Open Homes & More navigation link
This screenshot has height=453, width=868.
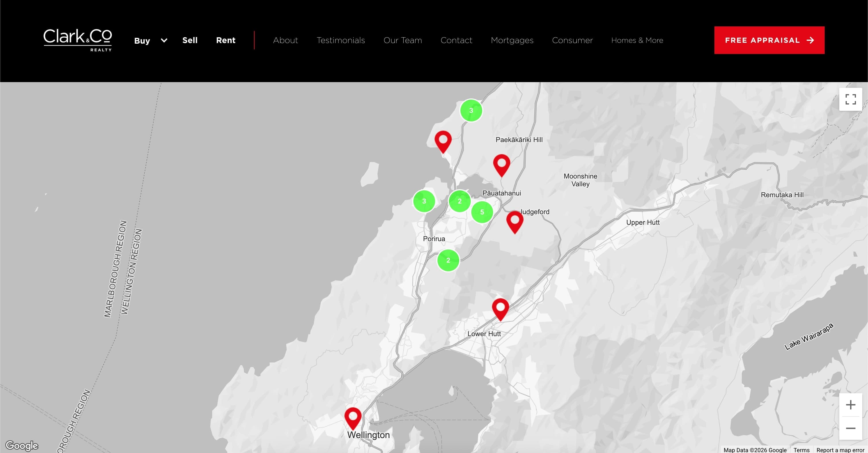tap(637, 40)
